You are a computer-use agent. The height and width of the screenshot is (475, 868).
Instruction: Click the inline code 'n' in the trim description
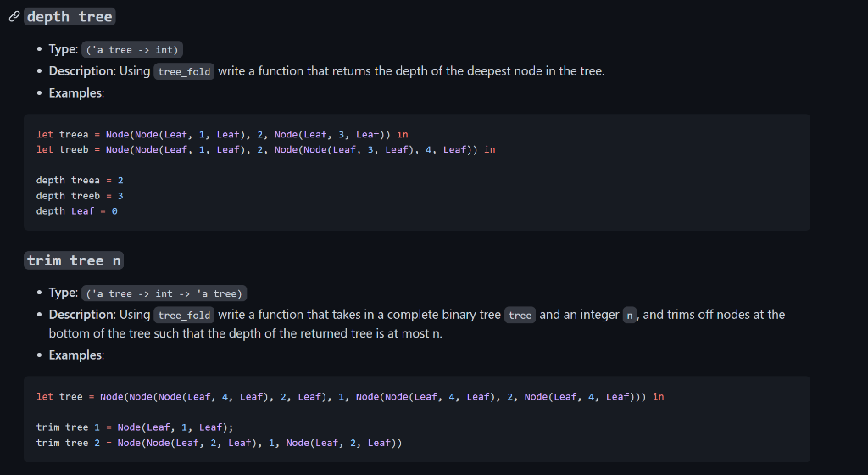pyautogui.click(x=630, y=315)
